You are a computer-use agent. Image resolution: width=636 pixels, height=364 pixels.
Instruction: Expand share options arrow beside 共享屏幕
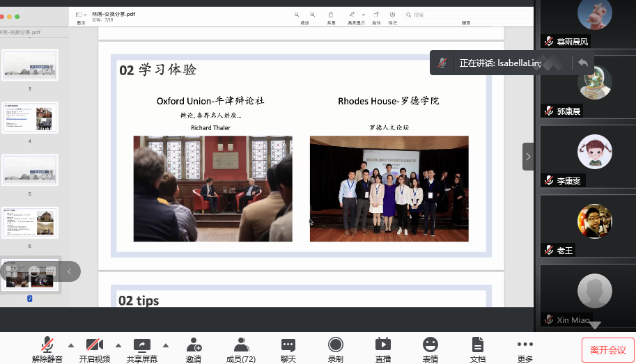click(x=165, y=345)
